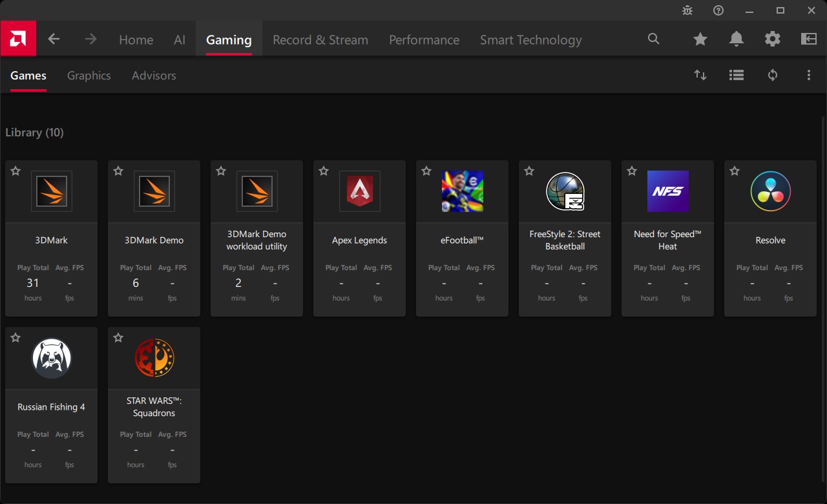
Task: Open the sort order options
Action: (x=700, y=76)
